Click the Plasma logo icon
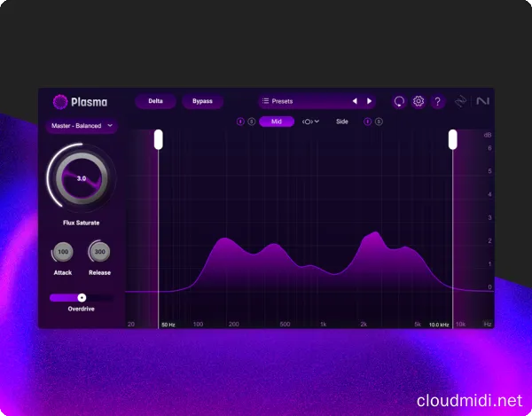Viewport: 532px width, 416px height. (x=59, y=101)
